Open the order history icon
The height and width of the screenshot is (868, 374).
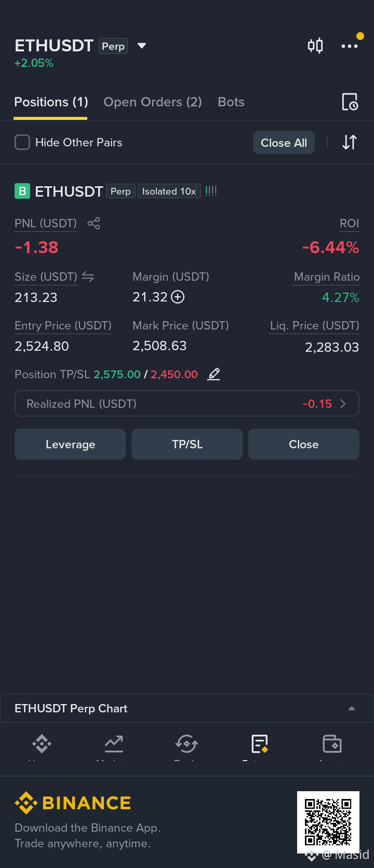click(350, 102)
